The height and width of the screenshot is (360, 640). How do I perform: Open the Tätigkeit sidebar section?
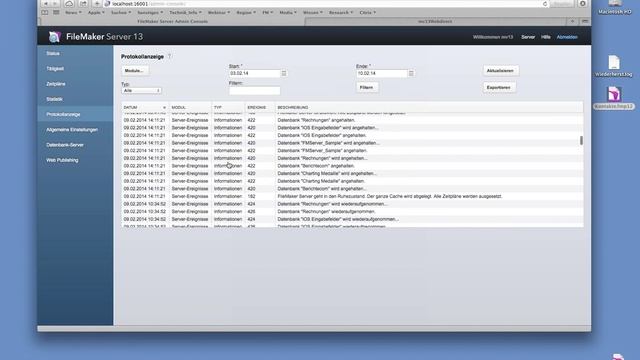coord(75,69)
